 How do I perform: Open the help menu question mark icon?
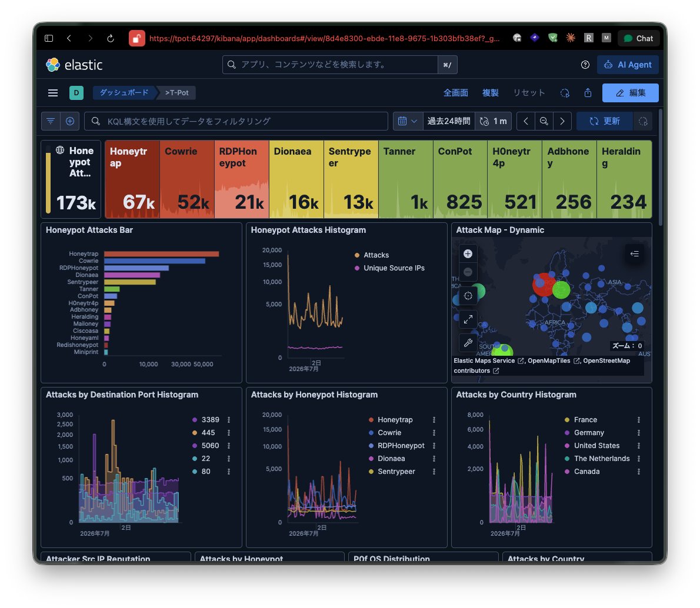point(585,65)
